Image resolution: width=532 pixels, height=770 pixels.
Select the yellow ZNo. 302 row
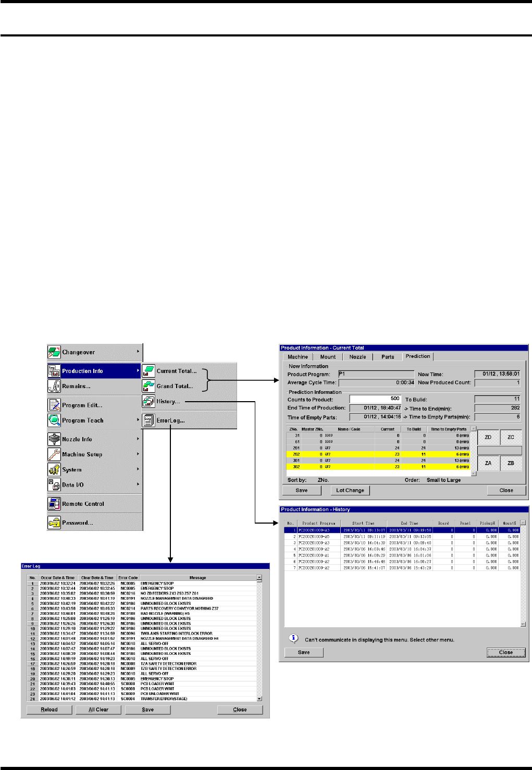(x=378, y=467)
